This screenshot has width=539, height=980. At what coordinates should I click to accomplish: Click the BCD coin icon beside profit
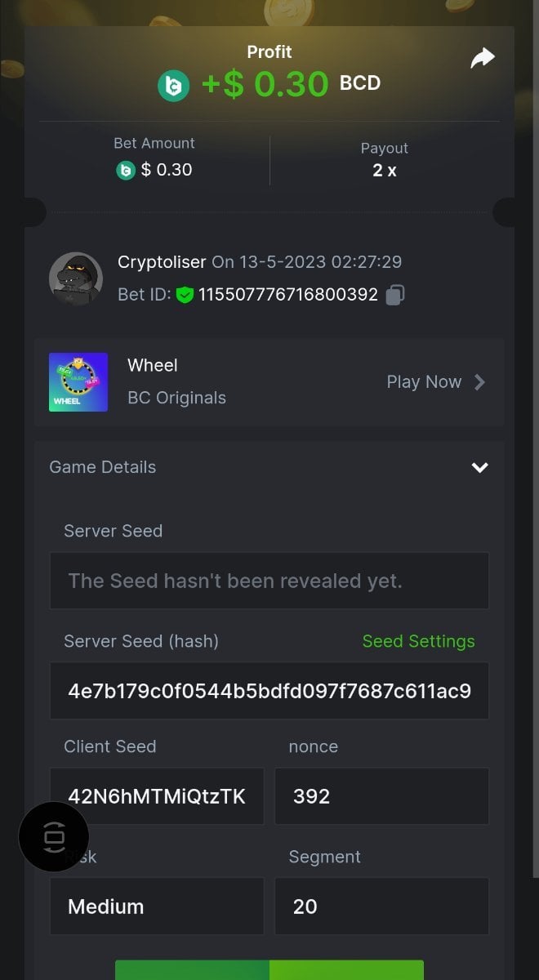click(x=173, y=84)
